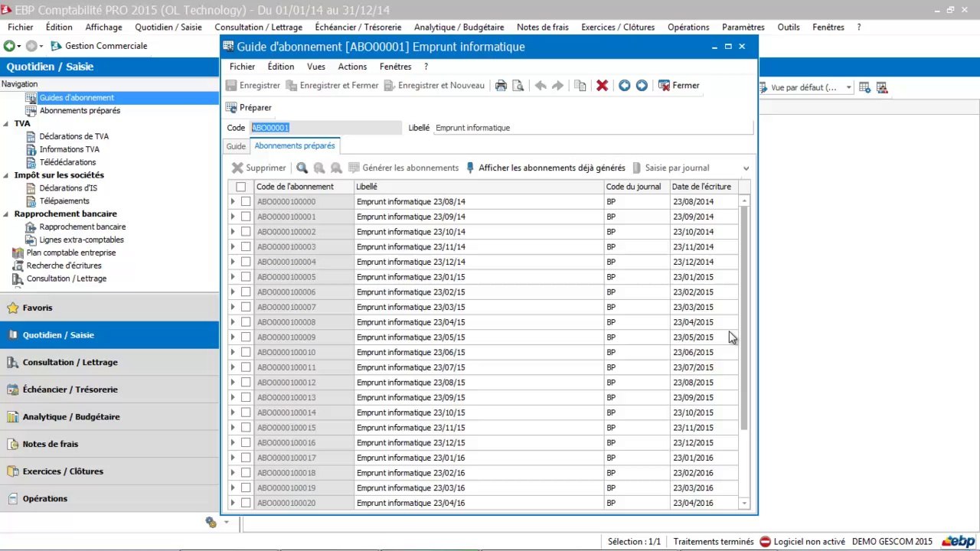Viewport: 980px width, 551px height.
Task: Click the redo arrow in guide toolbar
Action: point(557,86)
